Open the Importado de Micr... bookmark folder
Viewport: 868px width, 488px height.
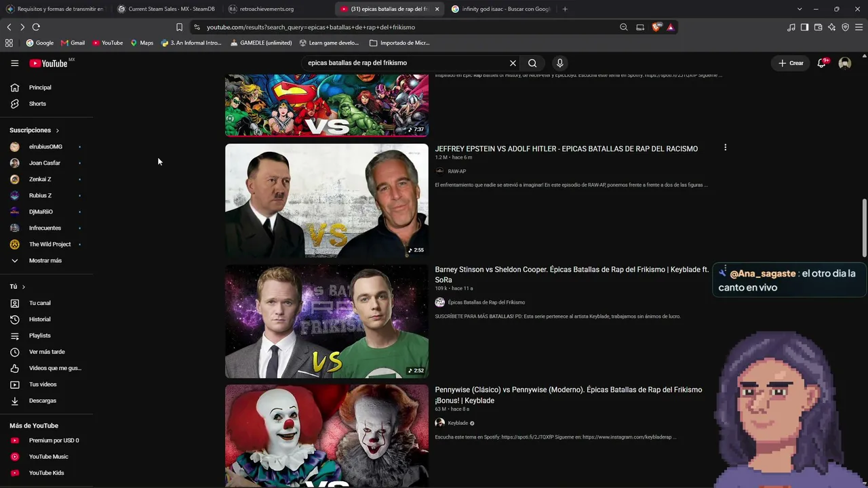(x=399, y=43)
